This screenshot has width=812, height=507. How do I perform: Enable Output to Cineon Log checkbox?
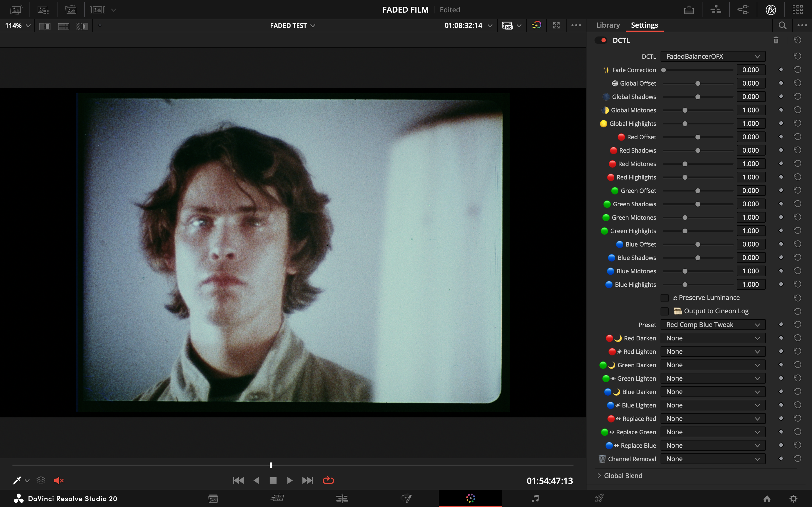click(664, 311)
